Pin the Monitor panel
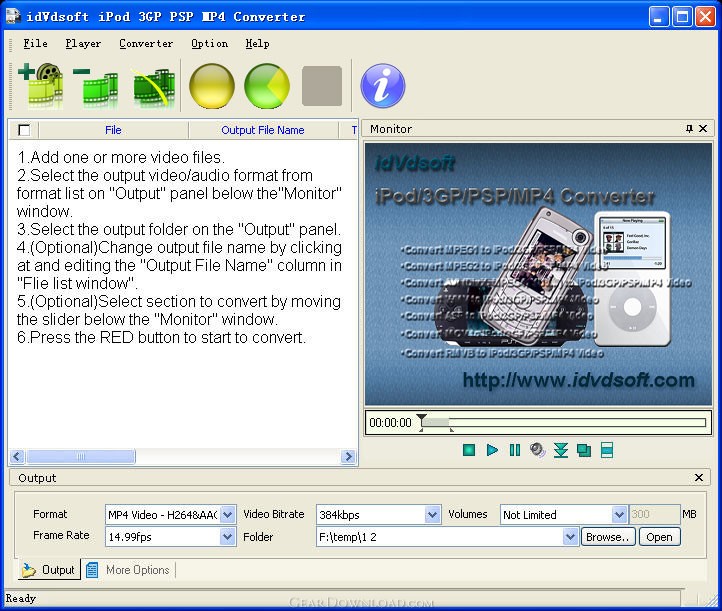The height and width of the screenshot is (611, 722). (x=689, y=129)
